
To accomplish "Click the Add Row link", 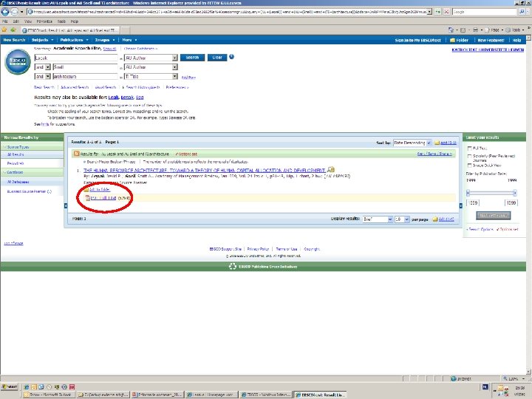I will [188, 78].
